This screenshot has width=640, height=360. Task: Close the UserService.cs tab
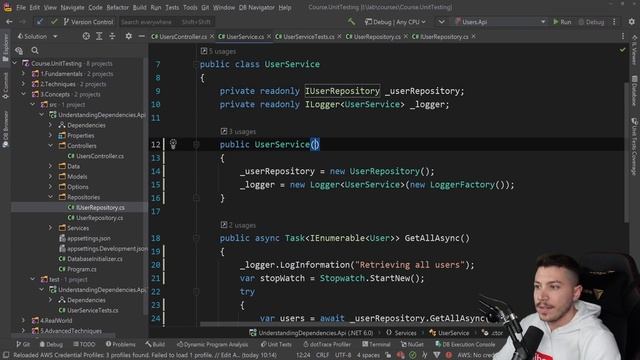tap(269, 36)
